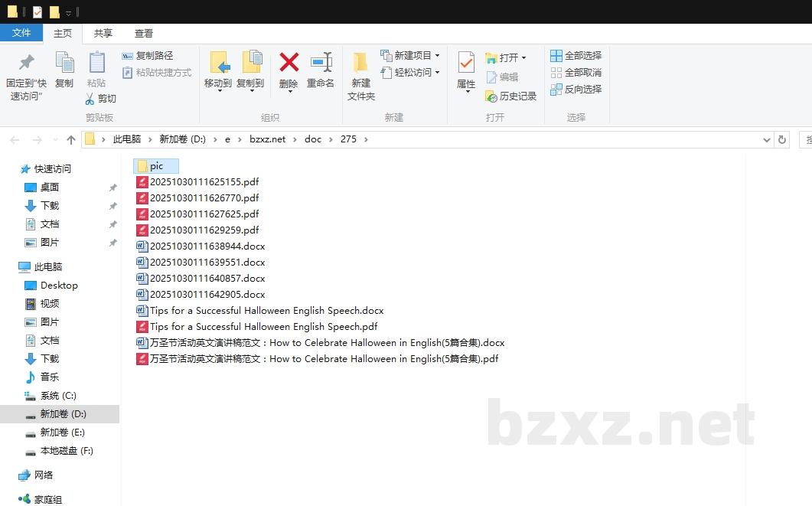Click Pin to Quick access (固定到快速访问) icon

26,63
